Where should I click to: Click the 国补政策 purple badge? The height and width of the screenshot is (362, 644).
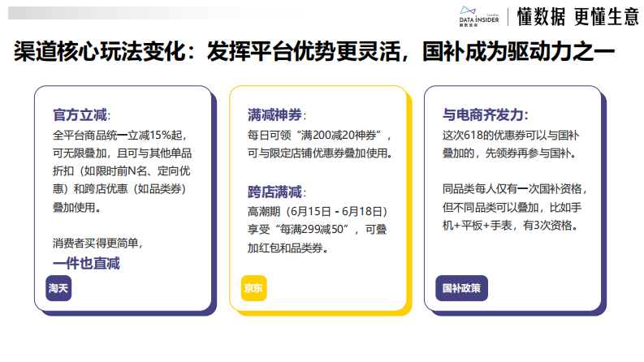click(x=460, y=287)
